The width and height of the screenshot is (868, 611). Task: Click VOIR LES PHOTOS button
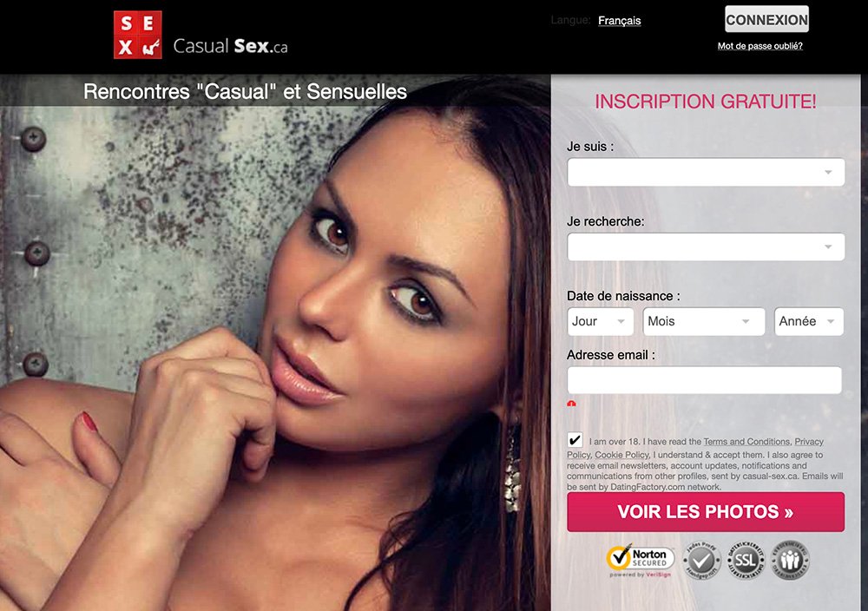click(706, 512)
